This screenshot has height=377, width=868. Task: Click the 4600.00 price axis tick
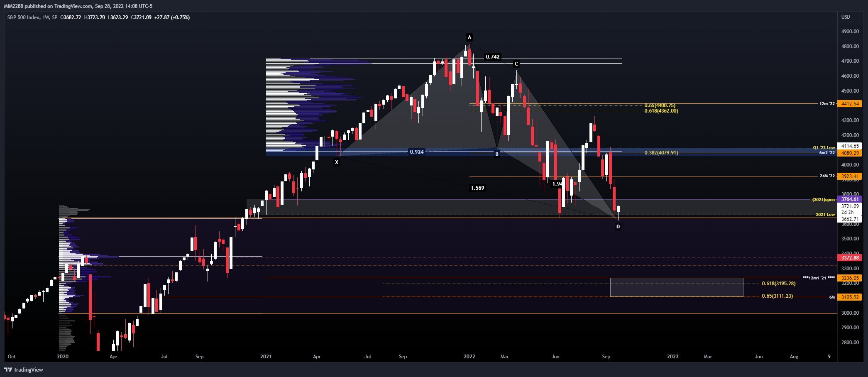(x=850, y=76)
